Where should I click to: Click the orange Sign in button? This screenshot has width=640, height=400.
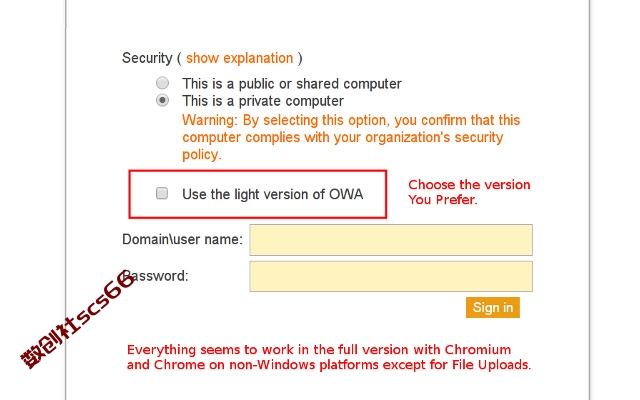pyautogui.click(x=493, y=307)
